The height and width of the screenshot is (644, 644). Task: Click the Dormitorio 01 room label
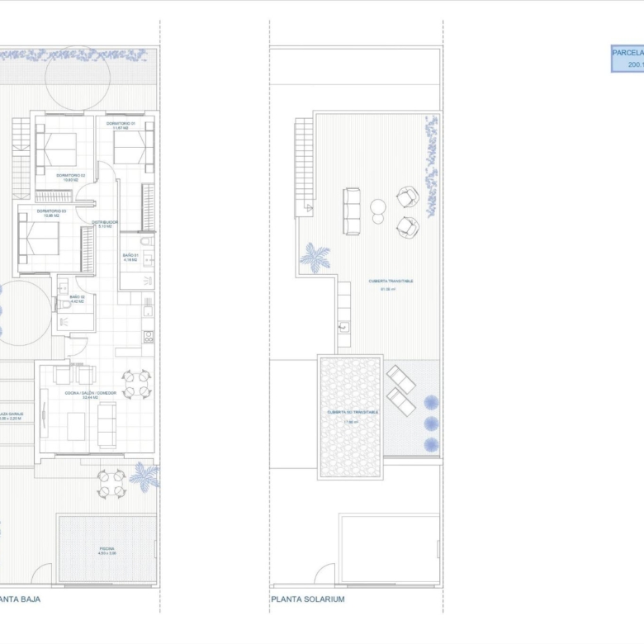tap(121, 125)
